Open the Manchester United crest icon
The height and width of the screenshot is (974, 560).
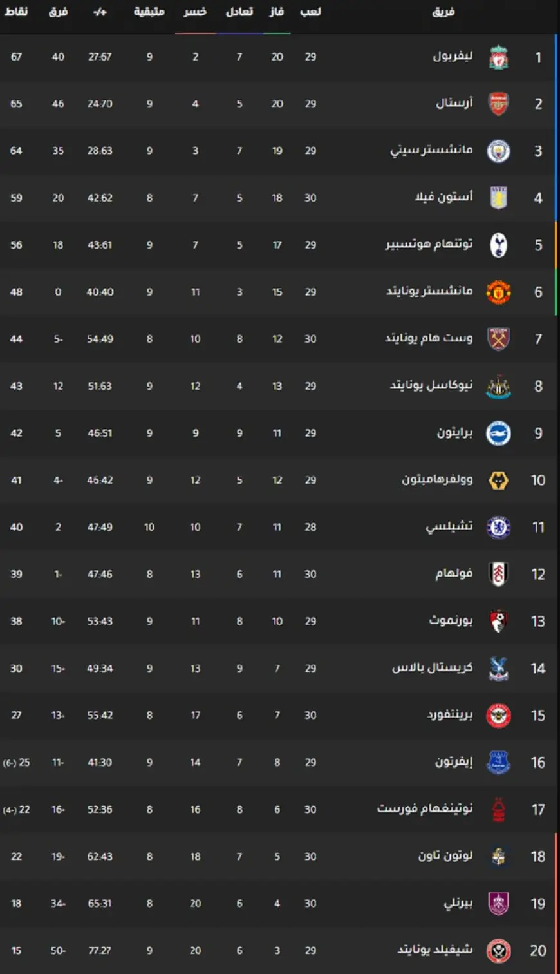tap(498, 292)
